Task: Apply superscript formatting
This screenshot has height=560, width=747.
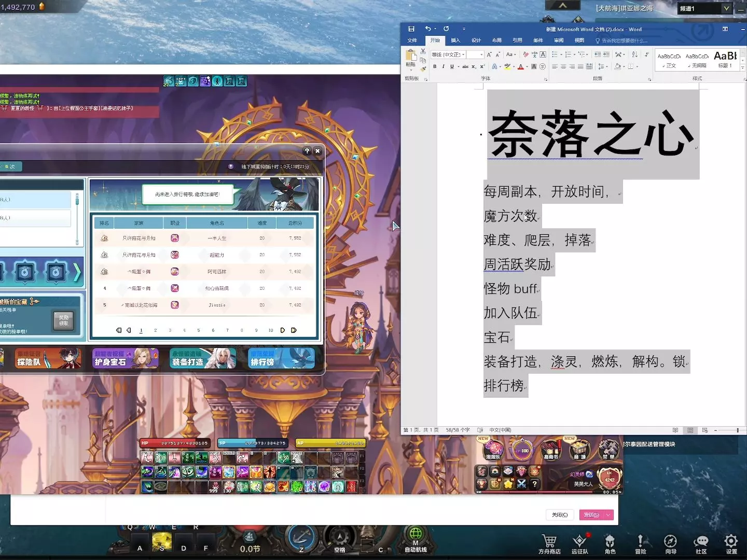Action: pyautogui.click(x=482, y=66)
